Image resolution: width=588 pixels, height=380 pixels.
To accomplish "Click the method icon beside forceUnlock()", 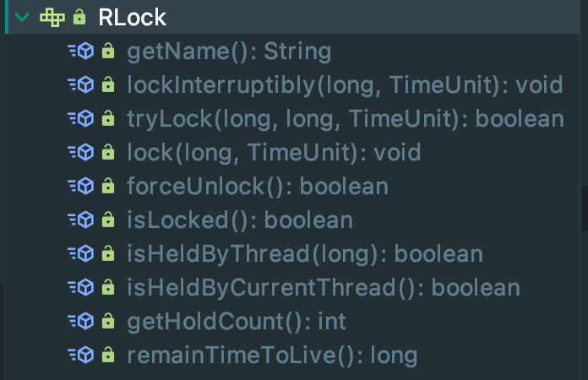I will coord(81,187).
